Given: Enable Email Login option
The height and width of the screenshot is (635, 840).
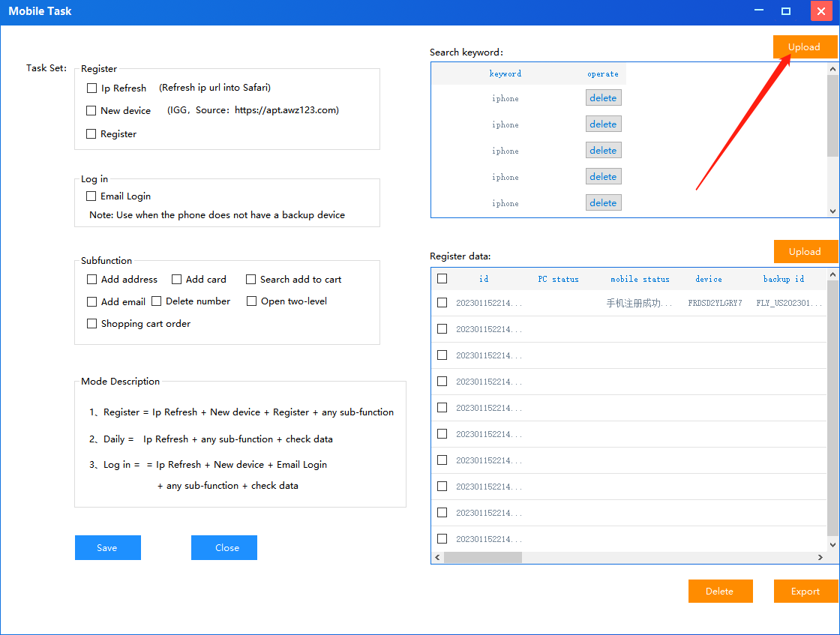Looking at the screenshot, I should coord(91,196).
